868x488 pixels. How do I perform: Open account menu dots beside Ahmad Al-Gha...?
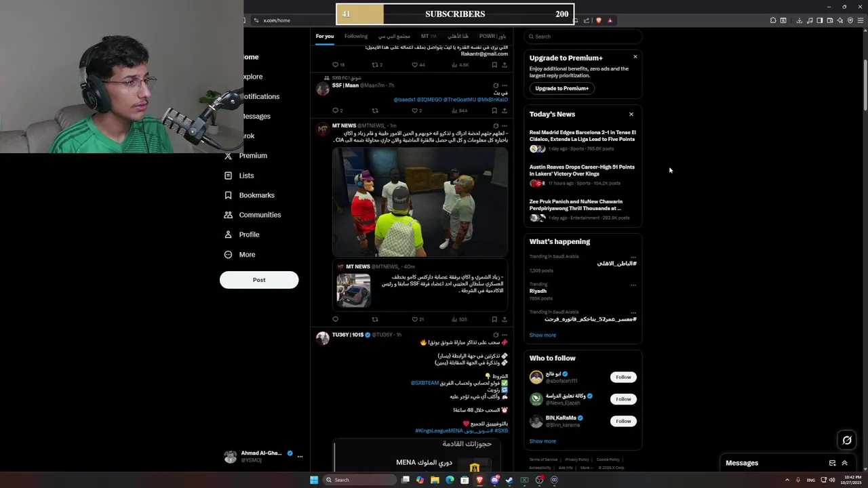click(x=300, y=456)
